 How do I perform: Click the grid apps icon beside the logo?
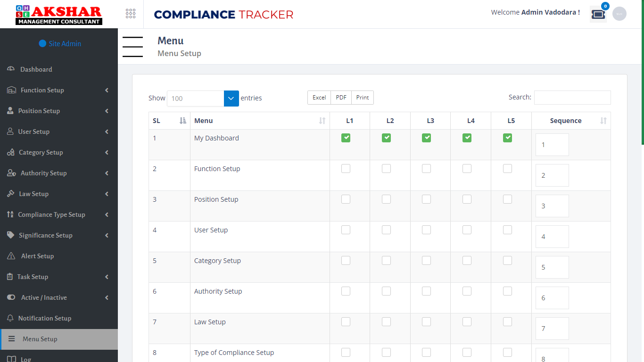click(x=131, y=14)
